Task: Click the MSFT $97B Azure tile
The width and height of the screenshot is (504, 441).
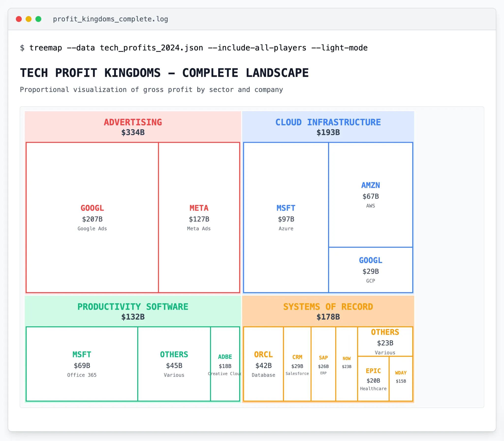Action: 286,218
